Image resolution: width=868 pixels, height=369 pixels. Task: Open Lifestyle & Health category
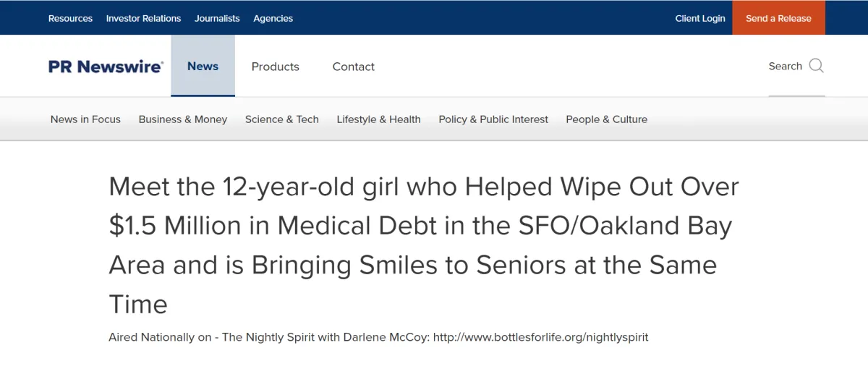pos(378,119)
